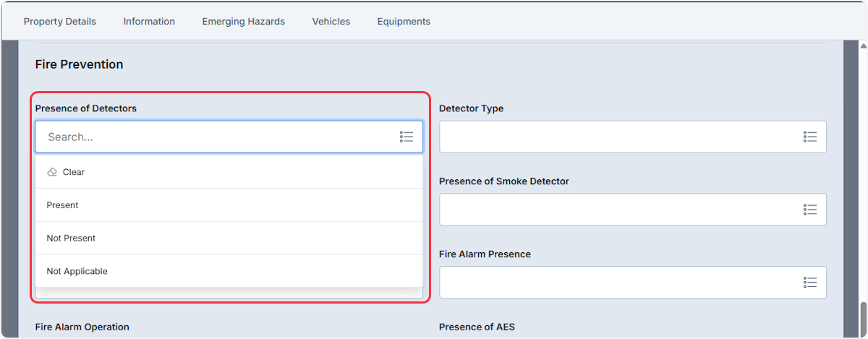The height and width of the screenshot is (339, 868).
Task: Open the Vehicles tab
Action: pyautogui.click(x=331, y=22)
